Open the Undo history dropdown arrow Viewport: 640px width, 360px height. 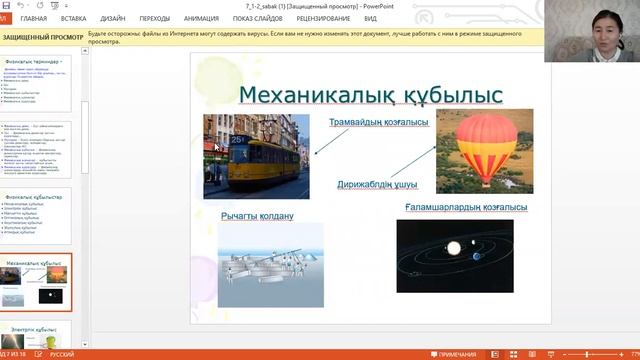[28, 6]
